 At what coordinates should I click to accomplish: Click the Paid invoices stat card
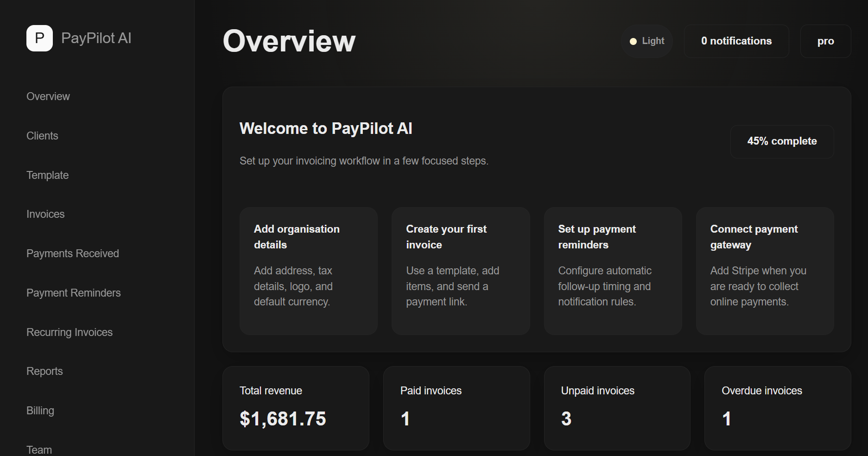(456, 408)
